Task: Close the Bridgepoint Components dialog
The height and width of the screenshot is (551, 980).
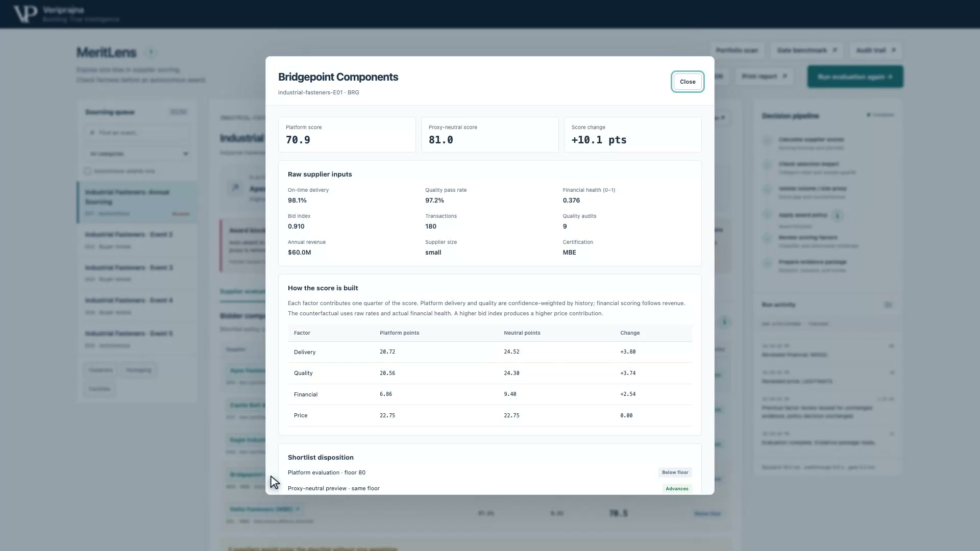Action: point(688,82)
